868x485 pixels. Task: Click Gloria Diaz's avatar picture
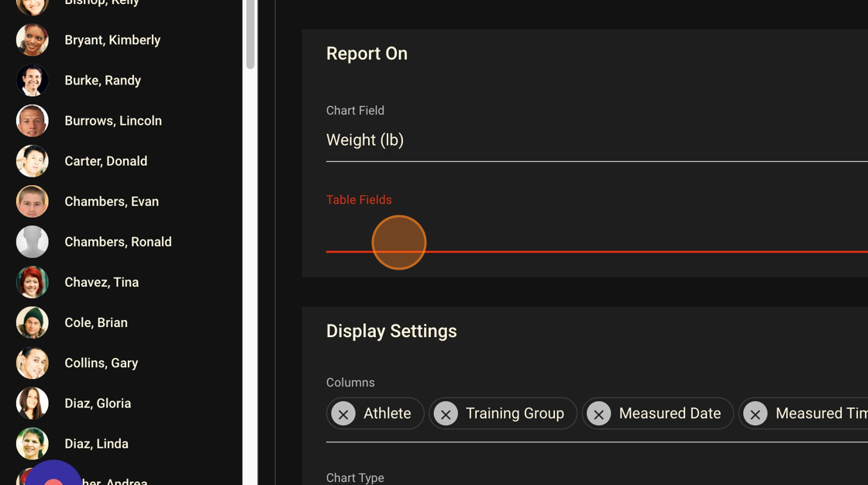click(32, 403)
